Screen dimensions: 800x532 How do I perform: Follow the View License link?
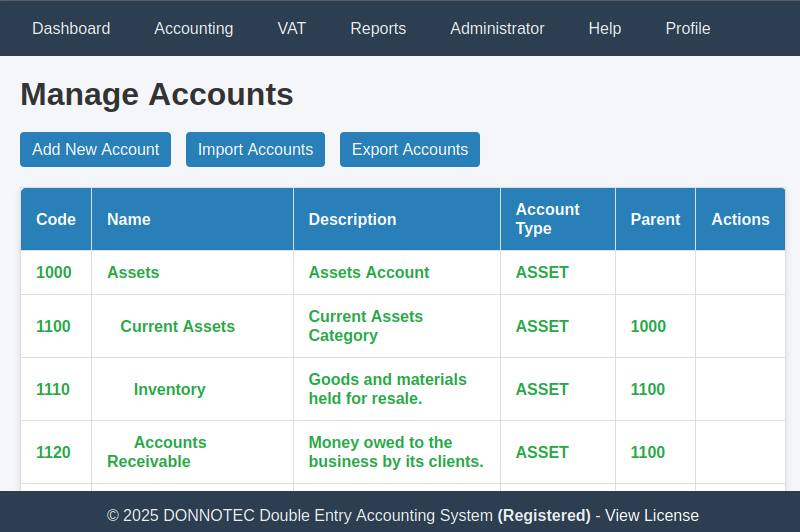[x=652, y=515]
